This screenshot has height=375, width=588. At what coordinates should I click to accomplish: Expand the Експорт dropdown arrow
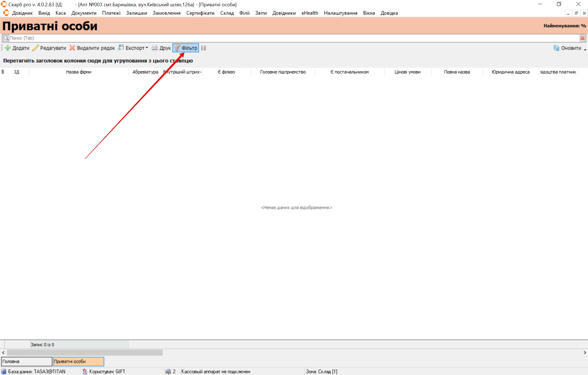(147, 48)
